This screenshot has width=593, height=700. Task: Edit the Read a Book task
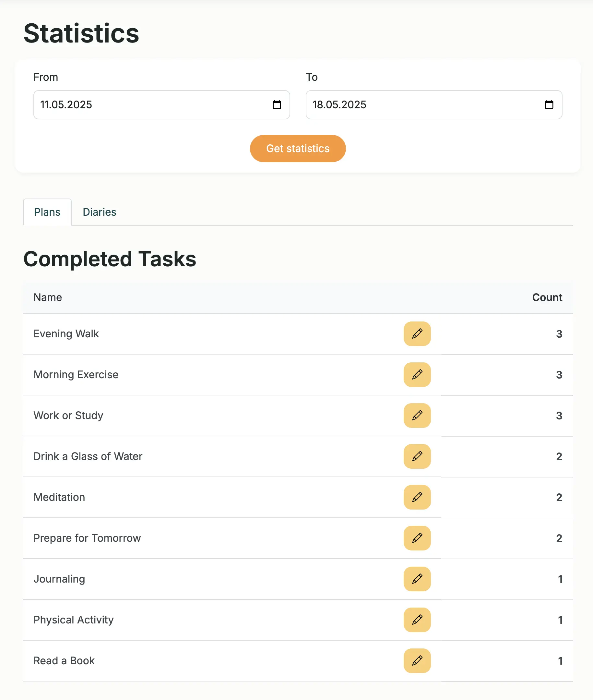[417, 661]
